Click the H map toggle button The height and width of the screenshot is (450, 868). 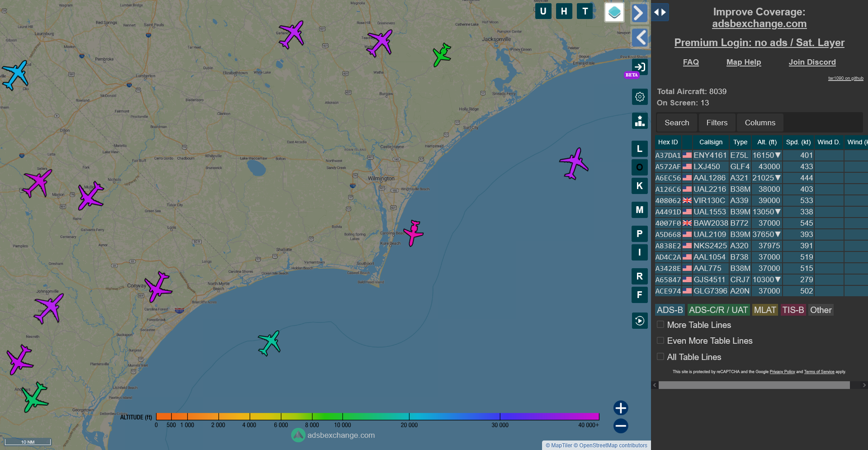[x=564, y=11]
